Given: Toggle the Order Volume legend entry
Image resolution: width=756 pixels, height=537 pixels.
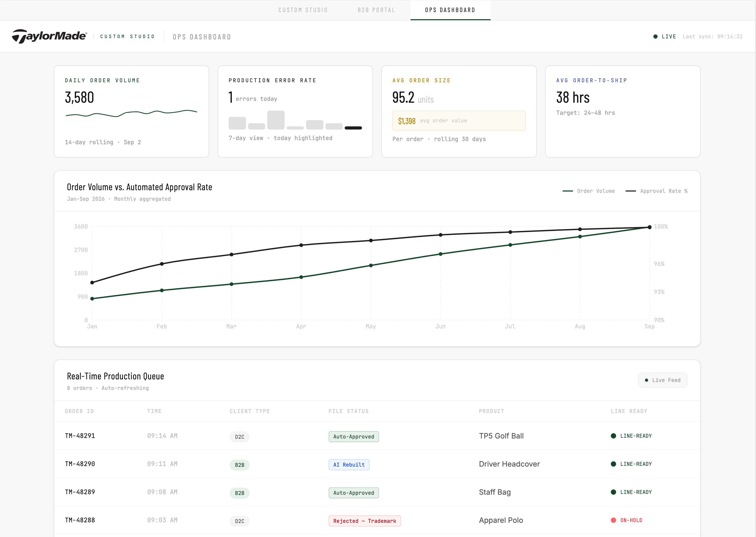Looking at the screenshot, I should tap(589, 191).
